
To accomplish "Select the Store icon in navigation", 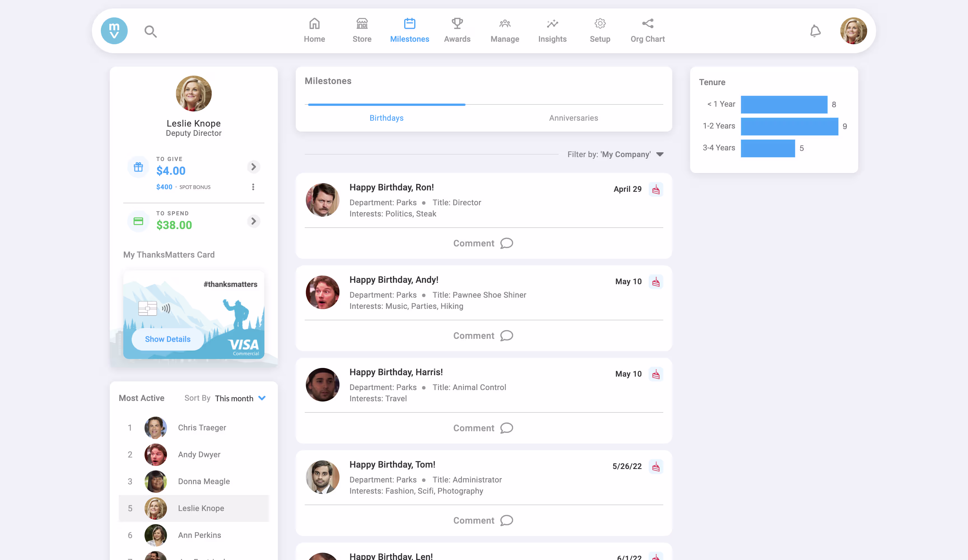I will (362, 24).
